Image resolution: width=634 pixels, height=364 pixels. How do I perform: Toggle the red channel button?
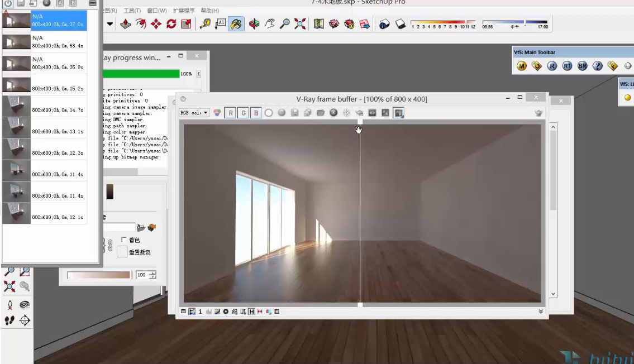pyautogui.click(x=231, y=113)
